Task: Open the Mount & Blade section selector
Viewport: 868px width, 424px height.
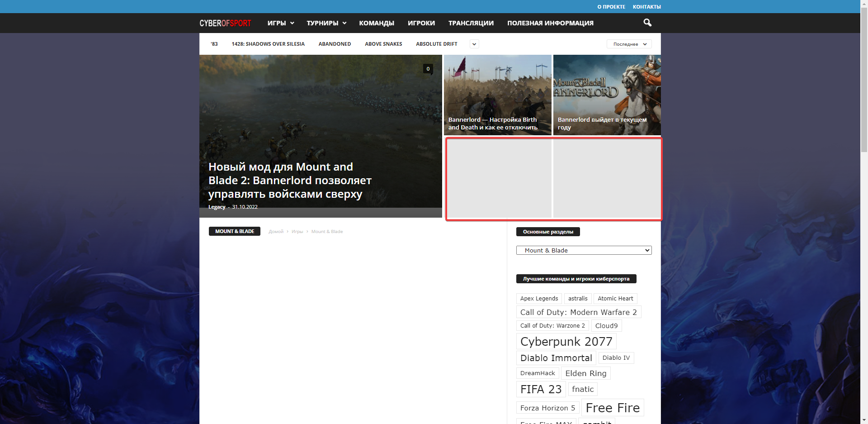Action: [x=584, y=250]
